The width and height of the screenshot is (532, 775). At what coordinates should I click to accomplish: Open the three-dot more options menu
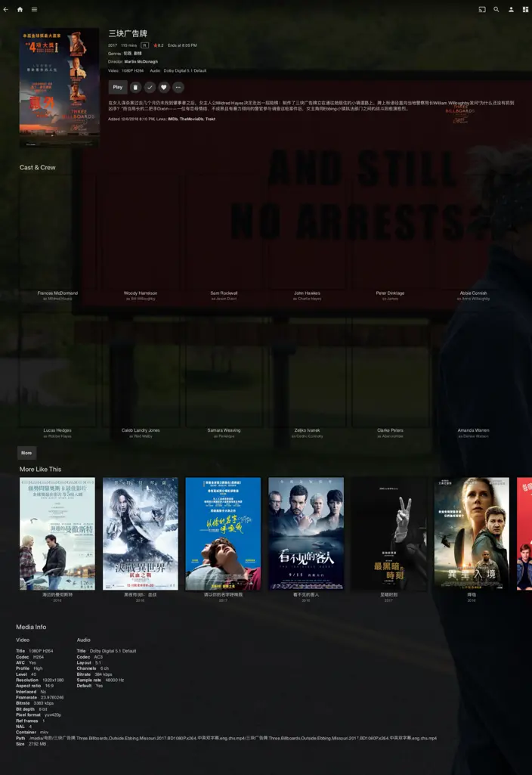click(178, 88)
